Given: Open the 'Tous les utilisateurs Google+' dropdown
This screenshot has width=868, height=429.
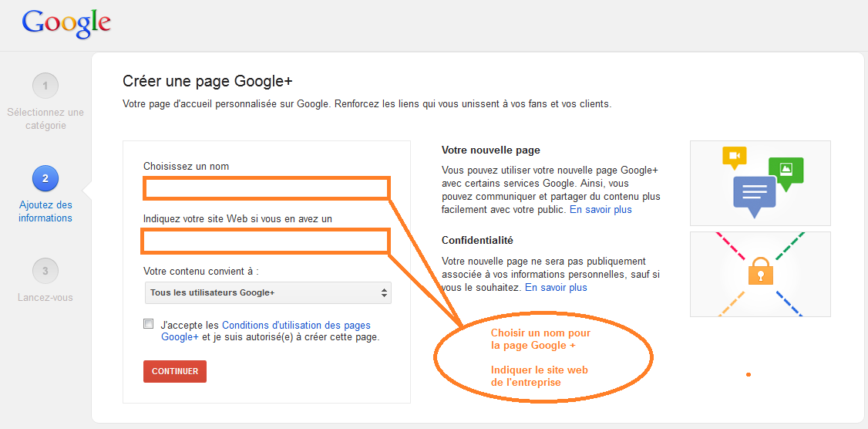Looking at the screenshot, I should (267, 293).
